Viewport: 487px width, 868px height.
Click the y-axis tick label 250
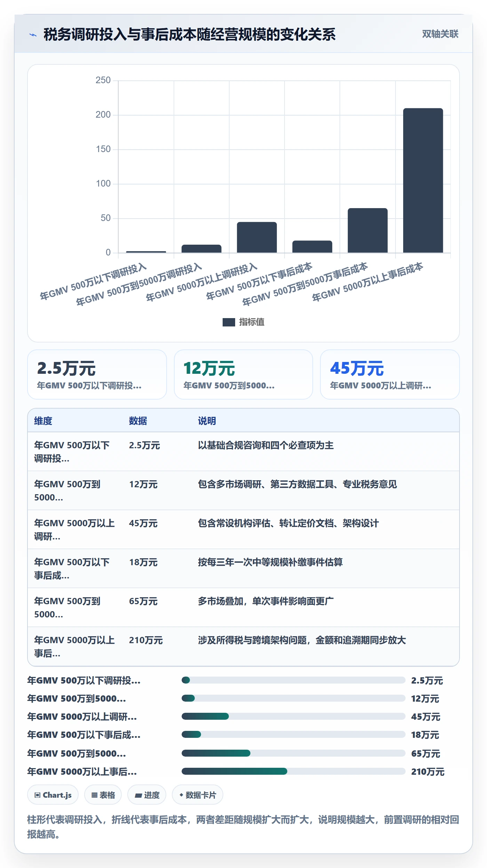pyautogui.click(x=103, y=80)
